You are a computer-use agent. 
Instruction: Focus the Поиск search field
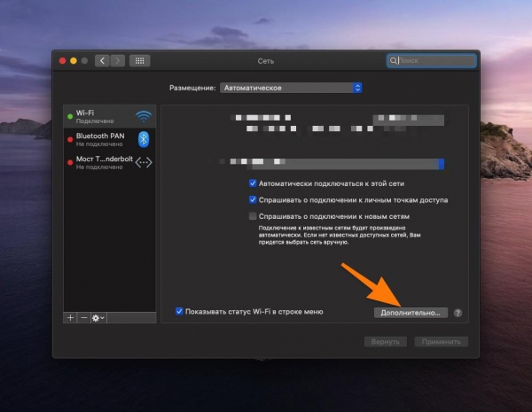click(x=432, y=61)
